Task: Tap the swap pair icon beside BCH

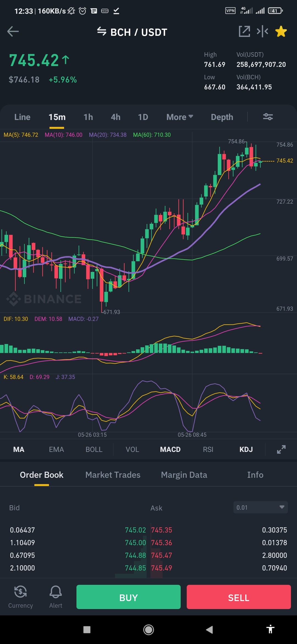Action: (102, 32)
